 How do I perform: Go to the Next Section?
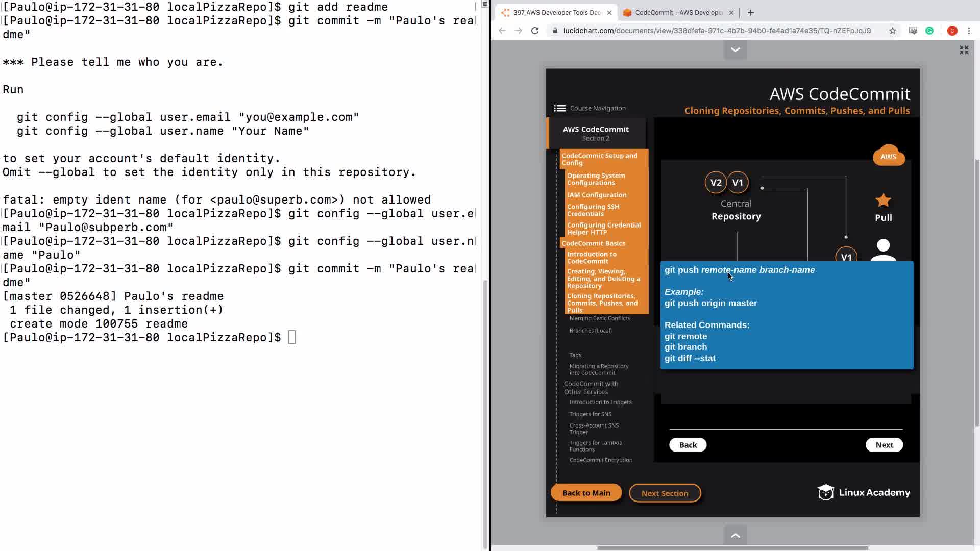click(x=665, y=493)
